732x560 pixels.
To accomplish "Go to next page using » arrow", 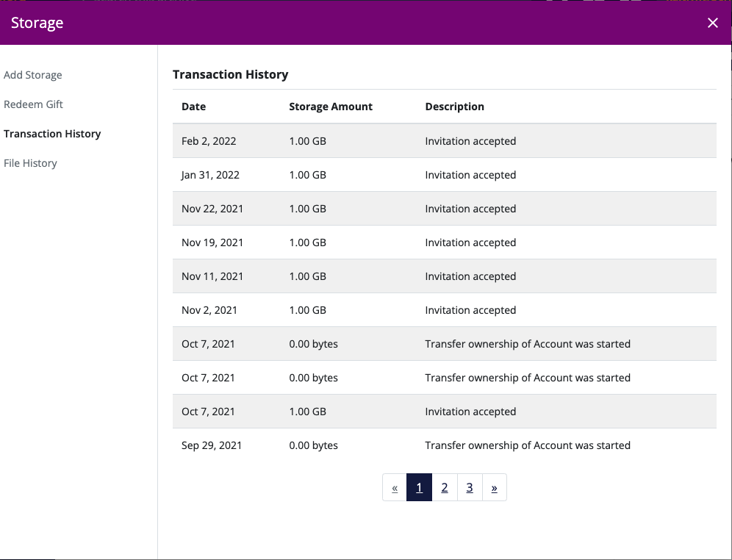I will 495,488.
